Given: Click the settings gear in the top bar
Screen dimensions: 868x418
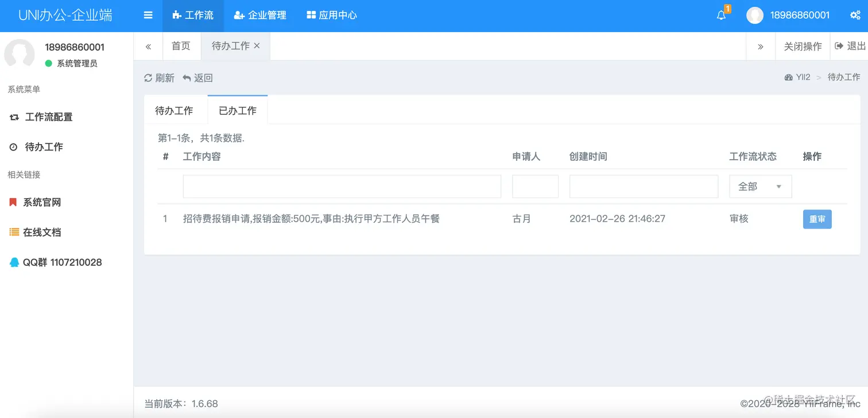Looking at the screenshot, I should (855, 16).
